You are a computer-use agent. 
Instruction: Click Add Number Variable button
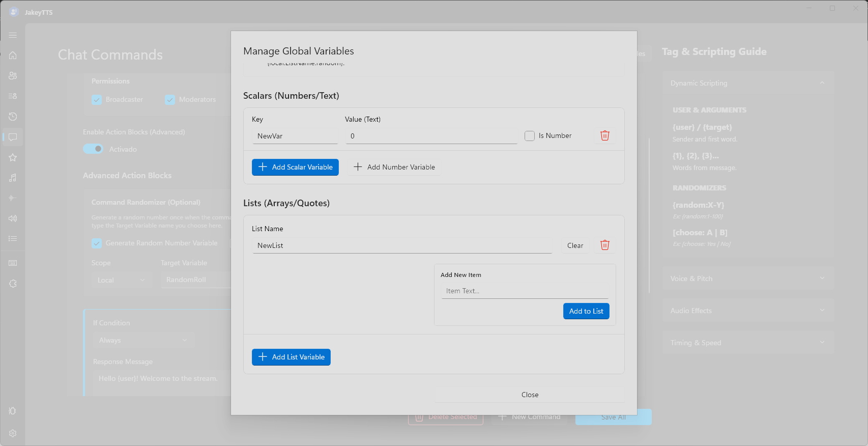click(x=394, y=167)
